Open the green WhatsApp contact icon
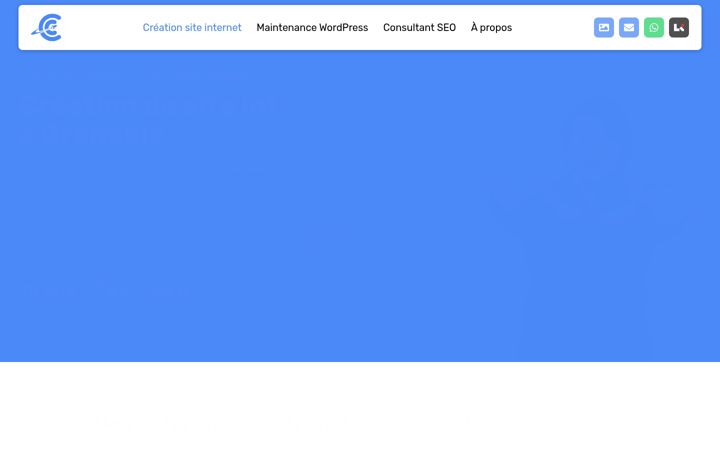 (654, 28)
